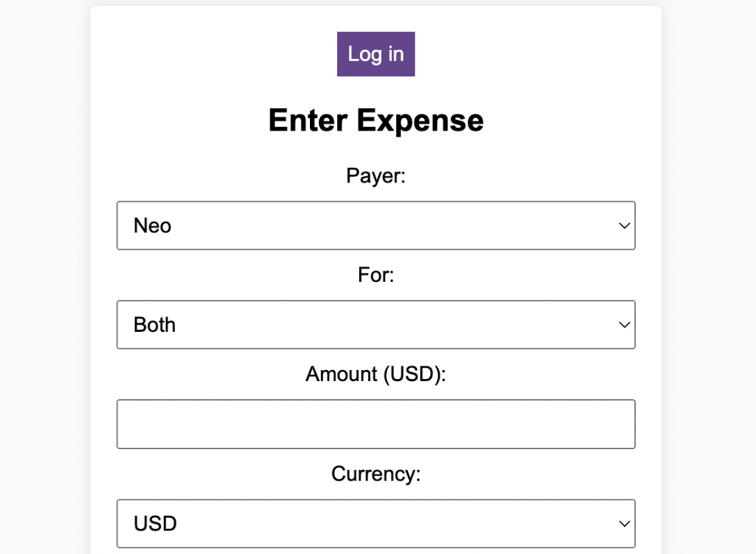
Task: Click the Enter Expense heading
Action: tap(375, 119)
